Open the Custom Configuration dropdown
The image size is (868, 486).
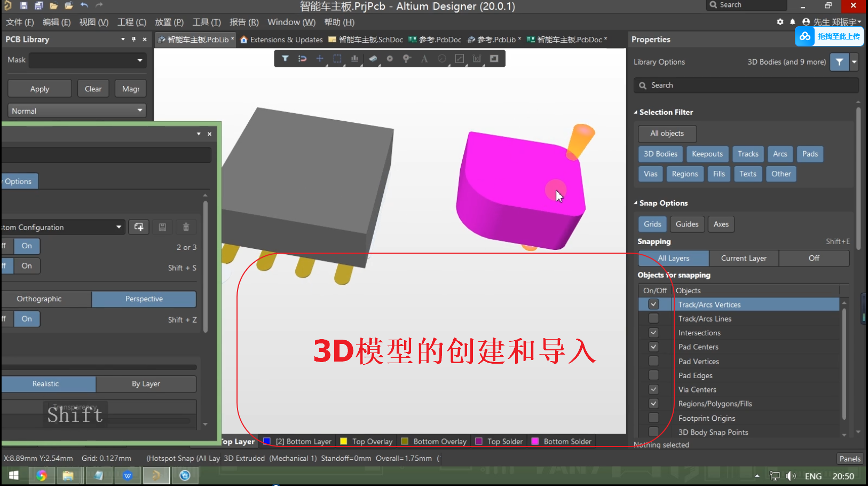[119, 227]
